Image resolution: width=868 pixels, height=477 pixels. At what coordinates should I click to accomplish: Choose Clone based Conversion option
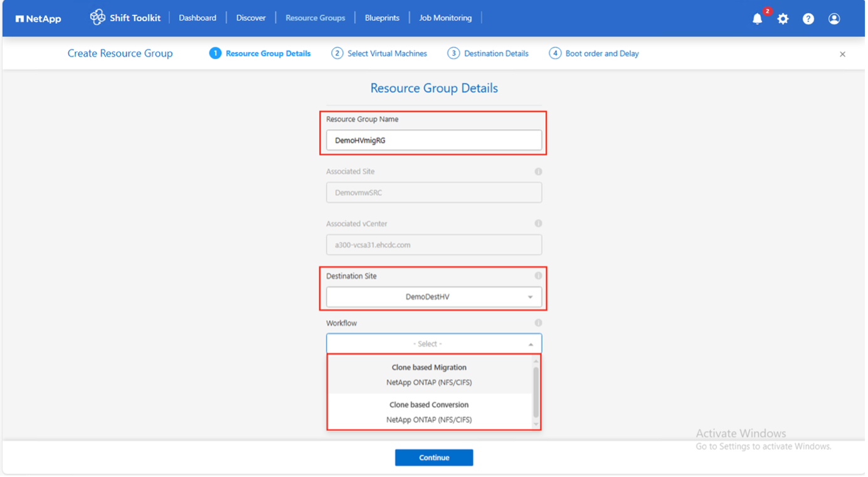click(429, 412)
